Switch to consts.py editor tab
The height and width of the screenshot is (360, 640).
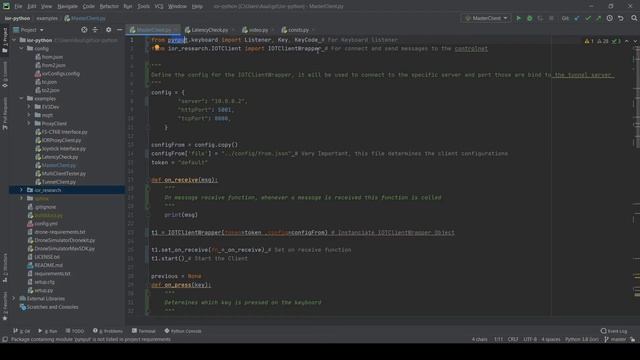[x=298, y=30]
